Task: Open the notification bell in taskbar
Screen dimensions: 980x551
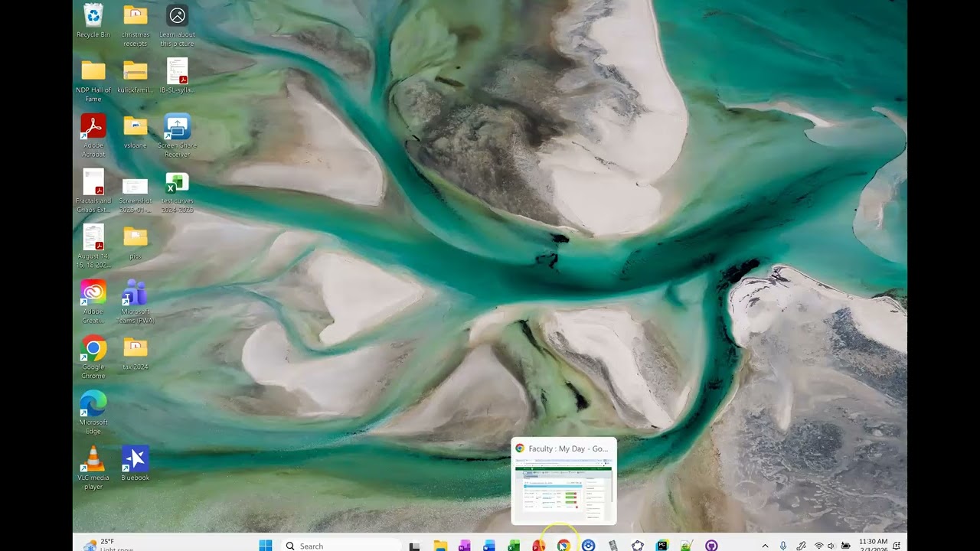Action: pos(897,546)
